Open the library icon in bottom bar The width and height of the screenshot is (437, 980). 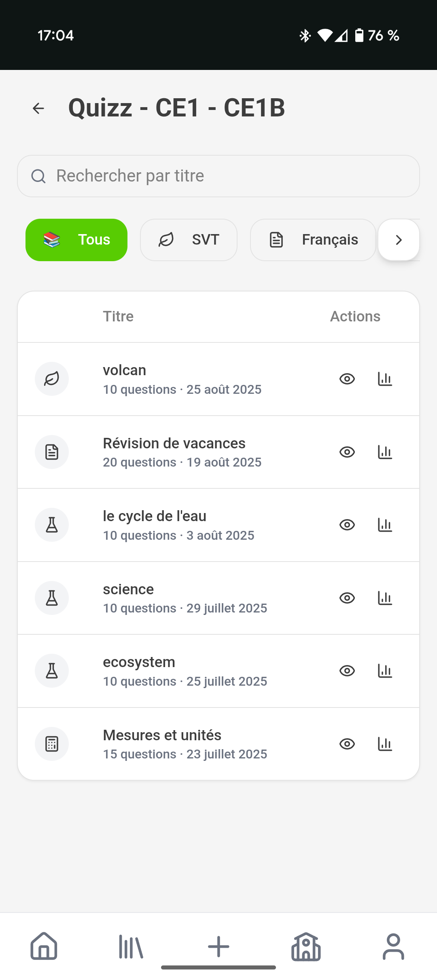point(131,946)
